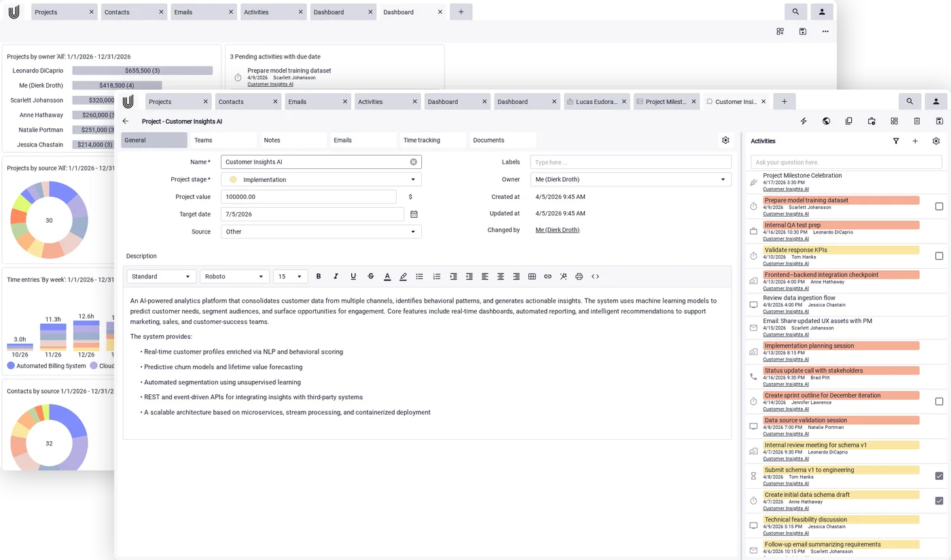Add new tab in front window
Image resolution: width=951 pixels, height=560 pixels.
[784, 101]
